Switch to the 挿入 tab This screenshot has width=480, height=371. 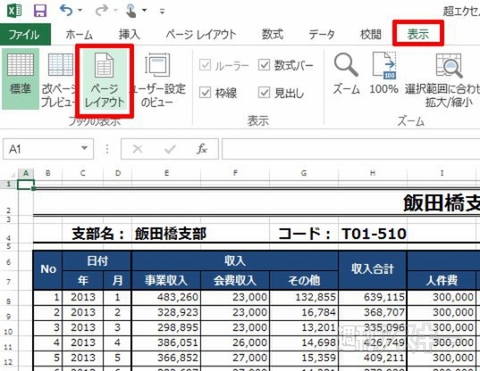[129, 34]
